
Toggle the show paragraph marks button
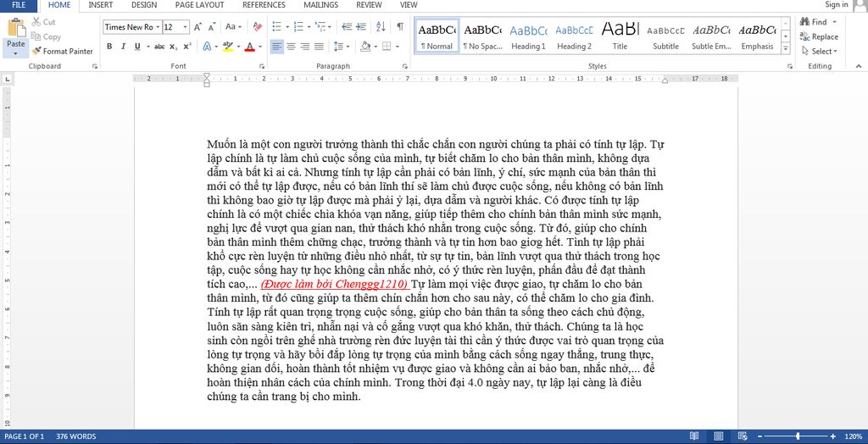(400, 26)
